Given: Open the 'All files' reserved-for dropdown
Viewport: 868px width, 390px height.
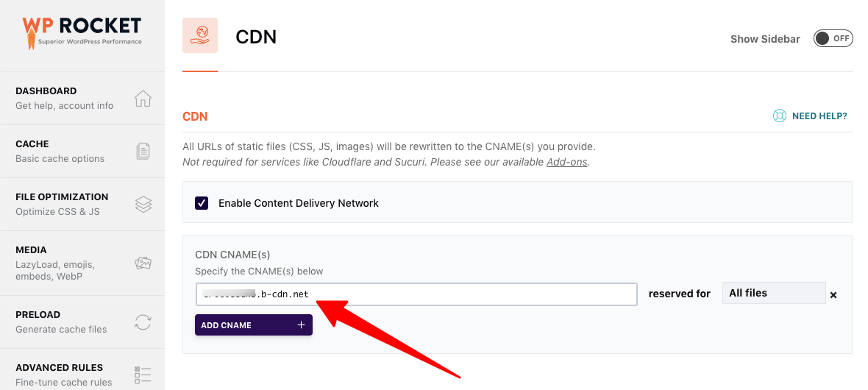Looking at the screenshot, I should 773,293.
